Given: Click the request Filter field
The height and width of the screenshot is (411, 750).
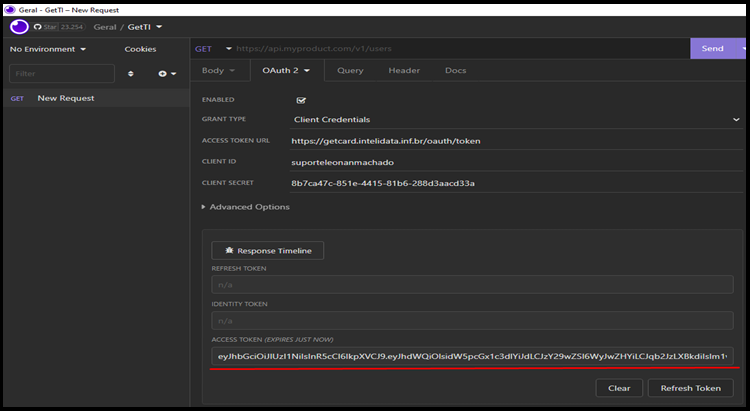Looking at the screenshot, I should 62,74.
